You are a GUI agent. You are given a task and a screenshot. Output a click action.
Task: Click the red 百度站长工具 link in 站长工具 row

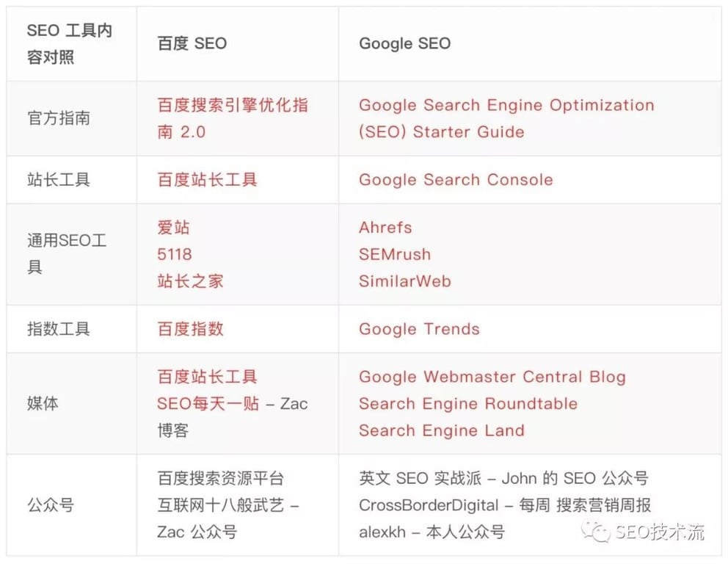[x=207, y=180]
